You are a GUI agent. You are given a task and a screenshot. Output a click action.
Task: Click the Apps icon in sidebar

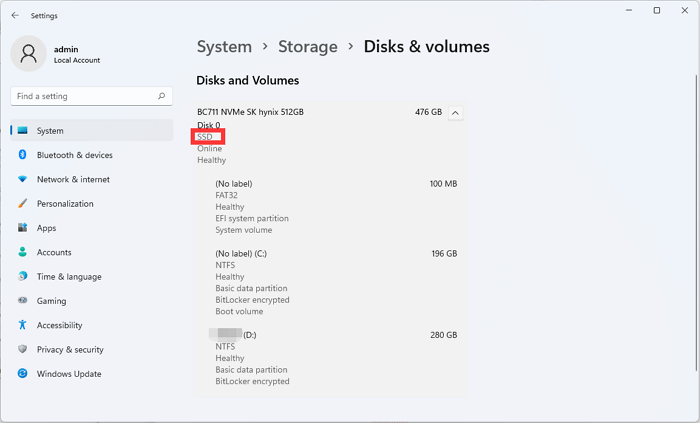(22, 228)
